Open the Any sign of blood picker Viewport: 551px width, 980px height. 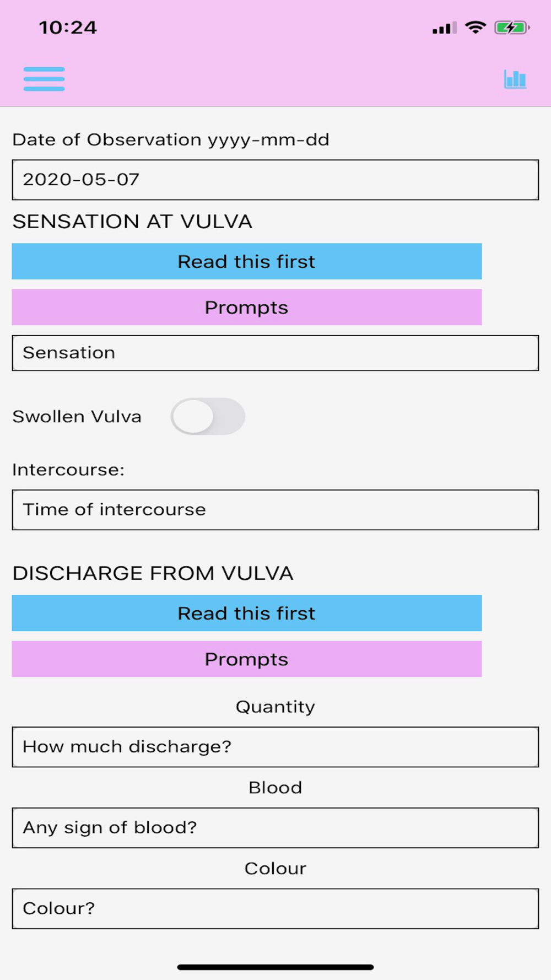(x=275, y=827)
